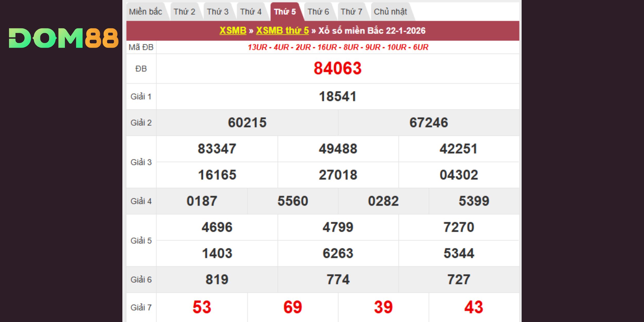Switch to the Thứ 3 tab

[218, 12]
